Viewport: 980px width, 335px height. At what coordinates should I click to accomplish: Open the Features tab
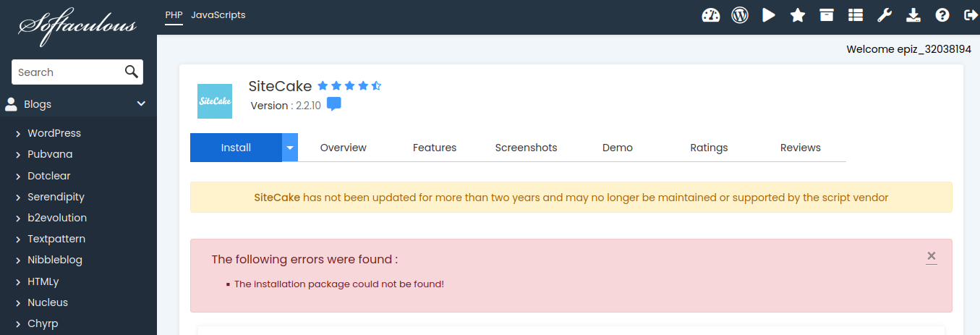point(435,148)
